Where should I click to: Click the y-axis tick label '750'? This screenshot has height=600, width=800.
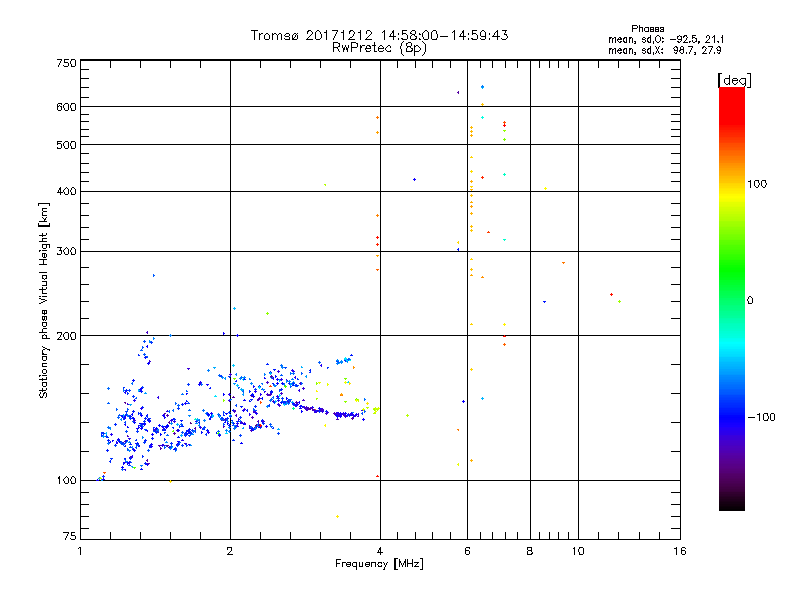click(66, 63)
